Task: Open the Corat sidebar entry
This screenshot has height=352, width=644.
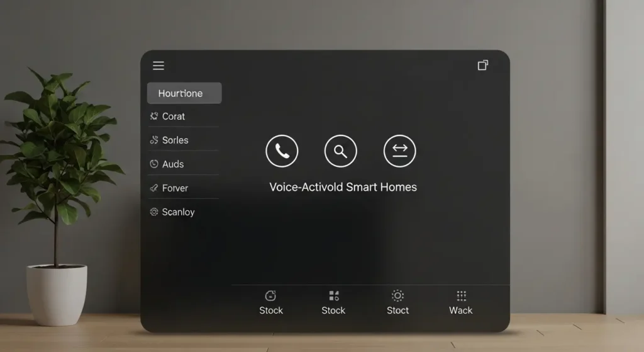Action: coord(174,116)
